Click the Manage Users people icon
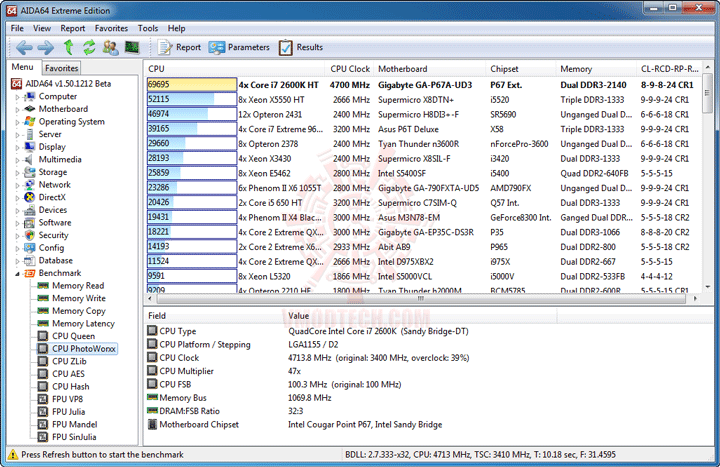This screenshot has height=467, width=720. (109, 47)
